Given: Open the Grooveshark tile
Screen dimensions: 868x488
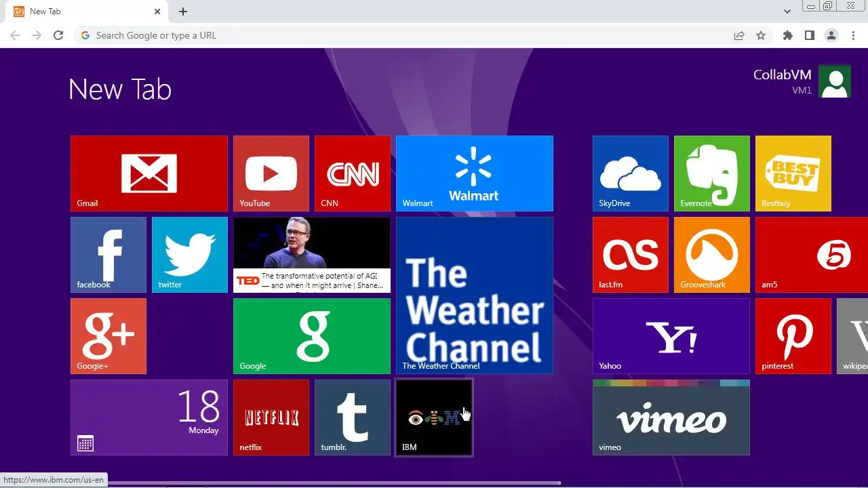Looking at the screenshot, I should coord(712,255).
